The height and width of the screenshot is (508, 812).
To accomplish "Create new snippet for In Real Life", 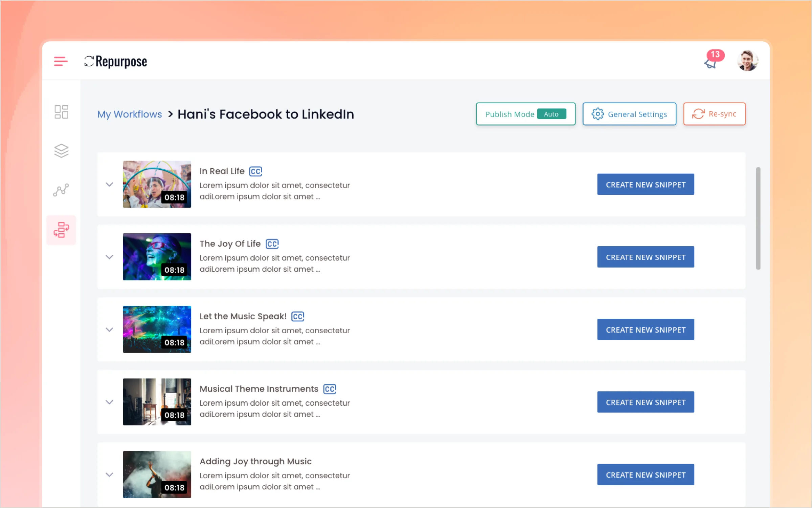I will (x=646, y=185).
